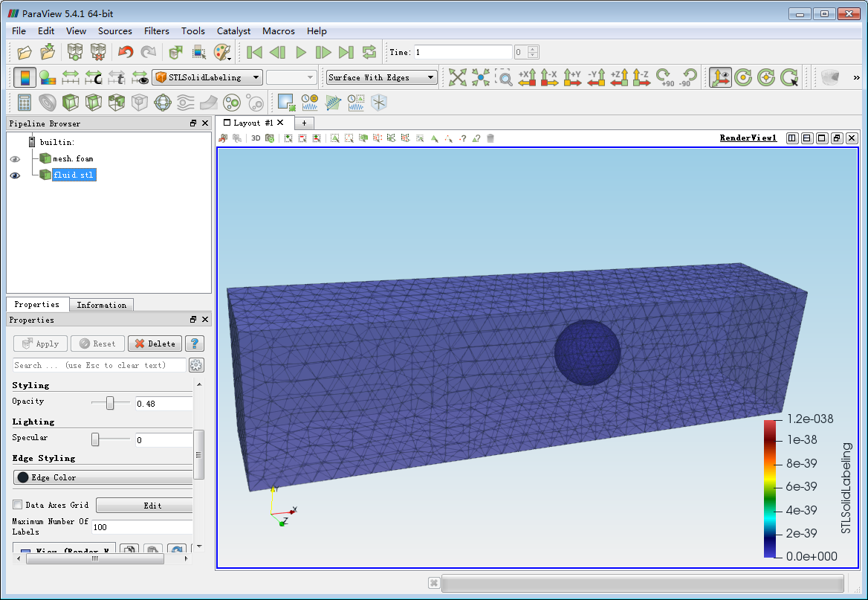Toggle the animation loop button

coord(369,52)
